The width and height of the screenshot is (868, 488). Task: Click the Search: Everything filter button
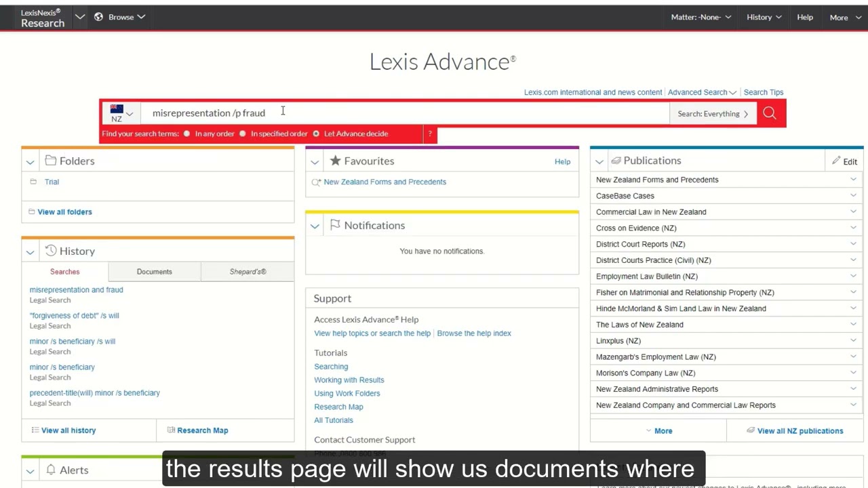[713, 114]
